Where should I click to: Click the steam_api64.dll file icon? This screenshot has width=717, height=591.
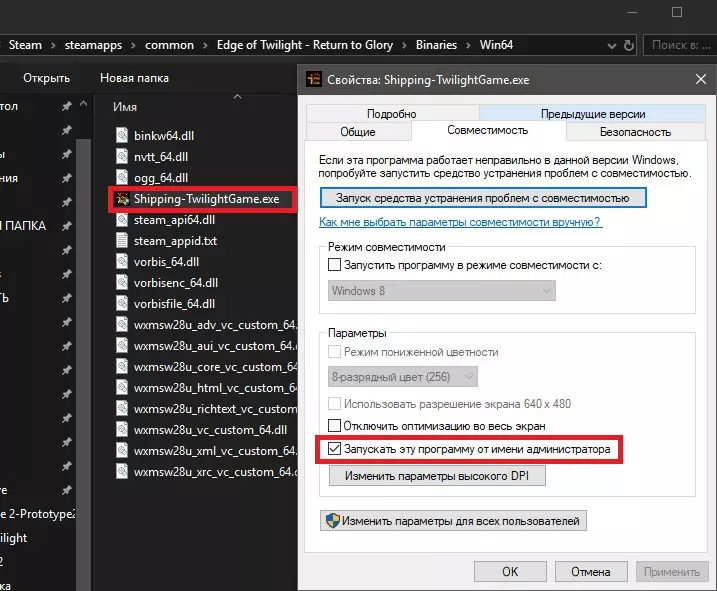click(x=122, y=220)
